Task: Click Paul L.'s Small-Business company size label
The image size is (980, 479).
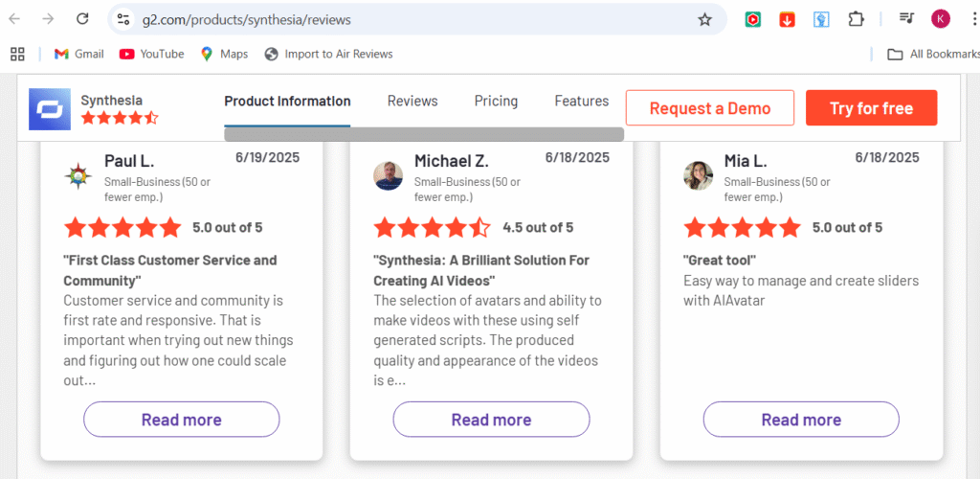Action: (x=157, y=190)
